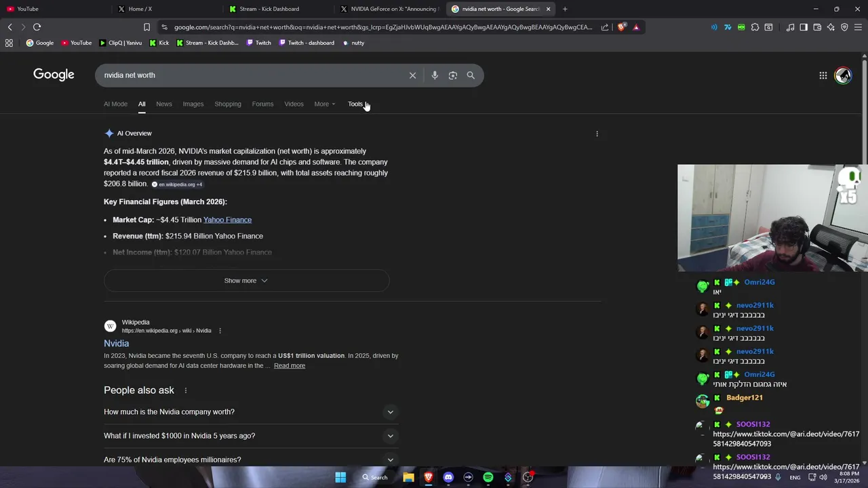The height and width of the screenshot is (488, 868).
Task: Select the AI Mode search tab
Action: 115,104
